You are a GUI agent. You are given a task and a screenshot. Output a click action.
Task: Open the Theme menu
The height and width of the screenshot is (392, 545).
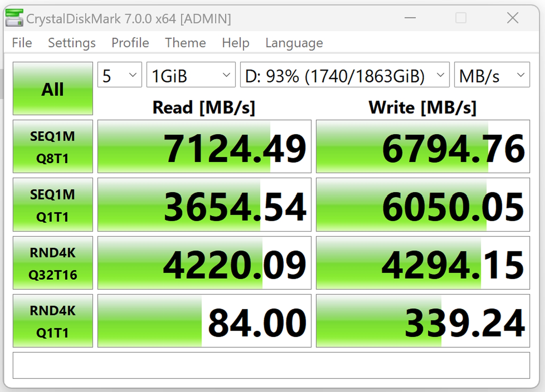pos(185,43)
